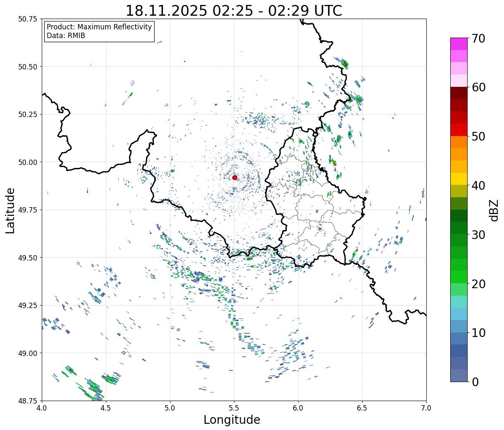Pick the lowest grey-blue band at 0
Screen dimensions: 504x430
point(459,375)
